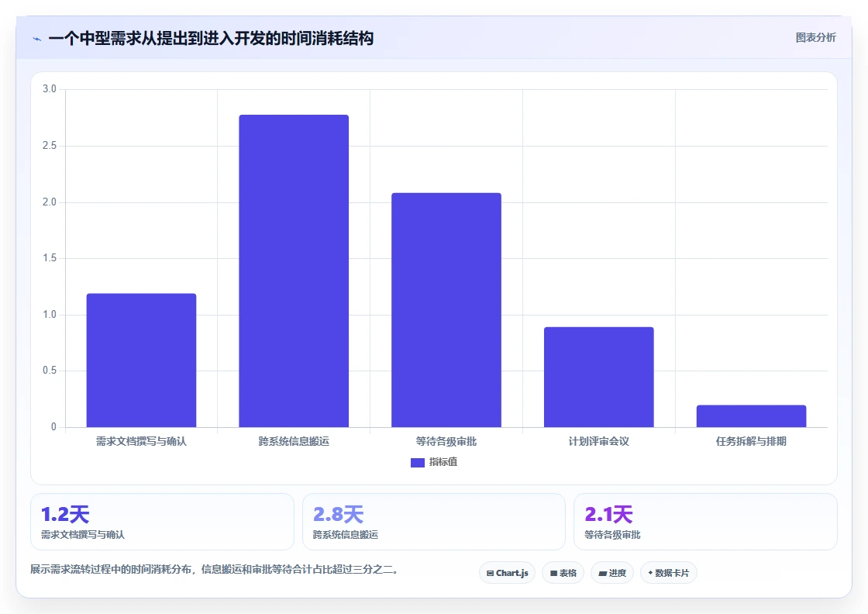Click the 3.0 y-axis tick label

click(50, 89)
